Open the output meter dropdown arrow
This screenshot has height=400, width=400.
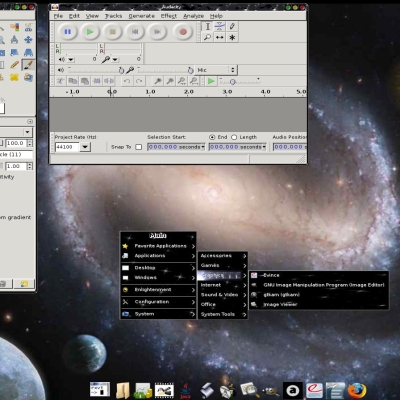pyautogui.click(x=71, y=60)
